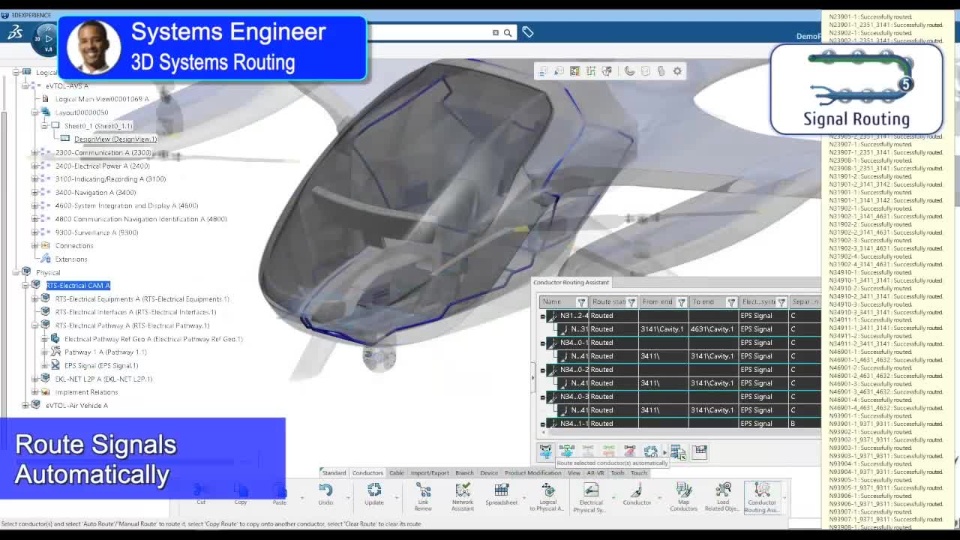The height and width of the screenshot is (540, 960).
Task: Click the refresh icon in assistant toolbar
Action: point(650,452)
